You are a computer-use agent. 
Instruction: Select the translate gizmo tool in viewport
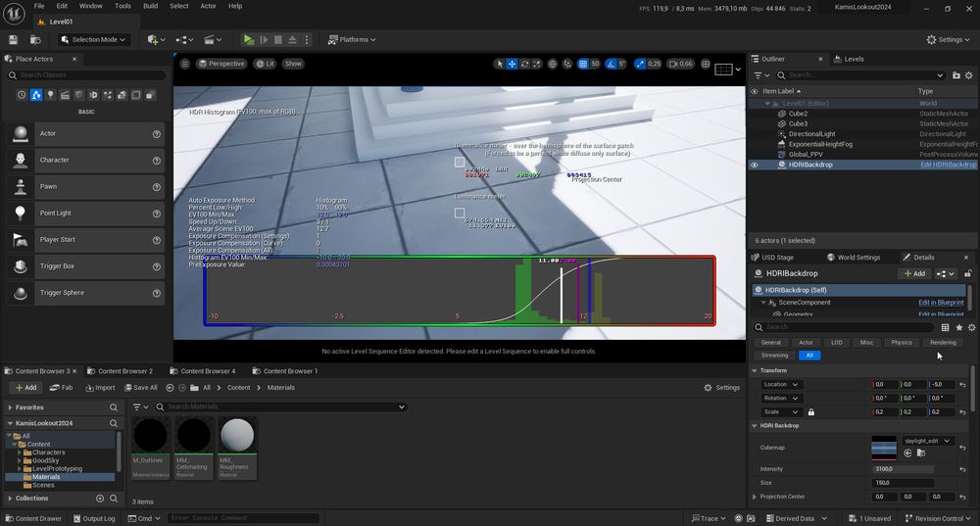coord(513,64)
